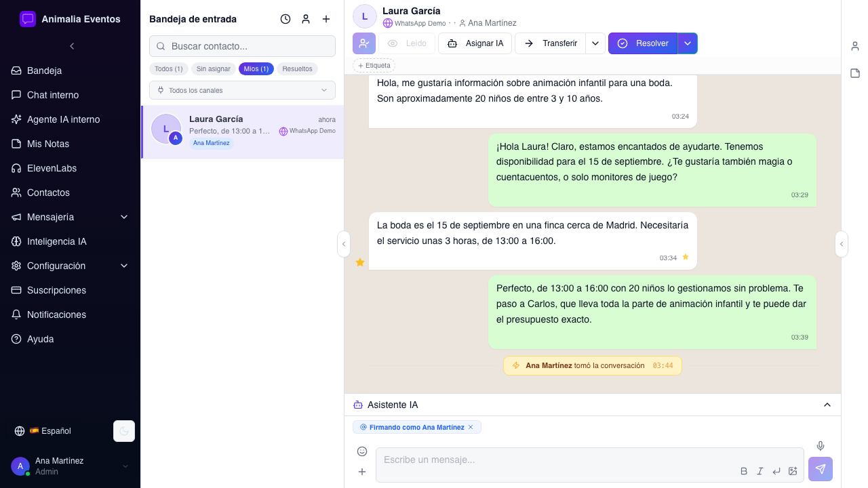Start voice recording with the microphone icon

coord(821,446)
